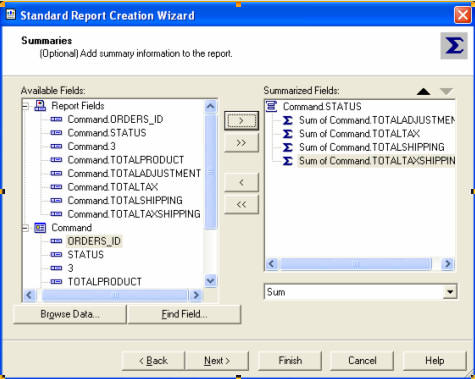Click field icon beside Command.3
The height and width of the screenshot is (379, 475).
[56, 146]
